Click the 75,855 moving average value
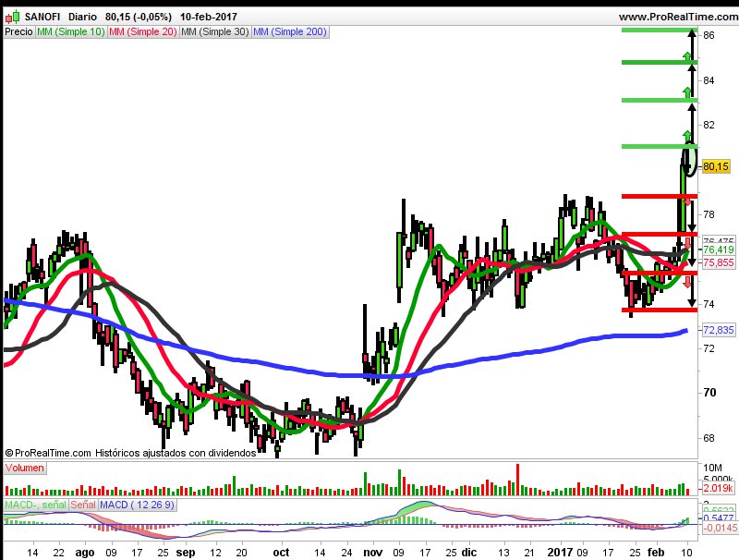 tap(719, 262)
